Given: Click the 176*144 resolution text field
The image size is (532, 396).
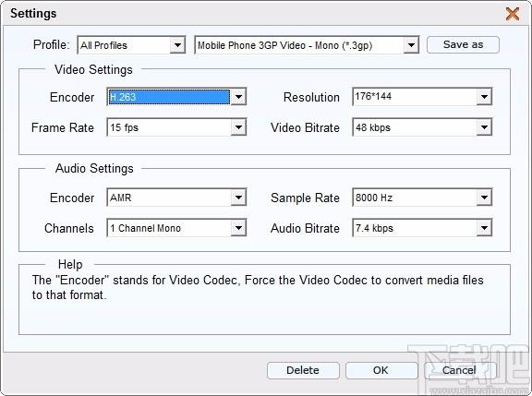Looking at the screenshot, I should (x=415, y=97).
